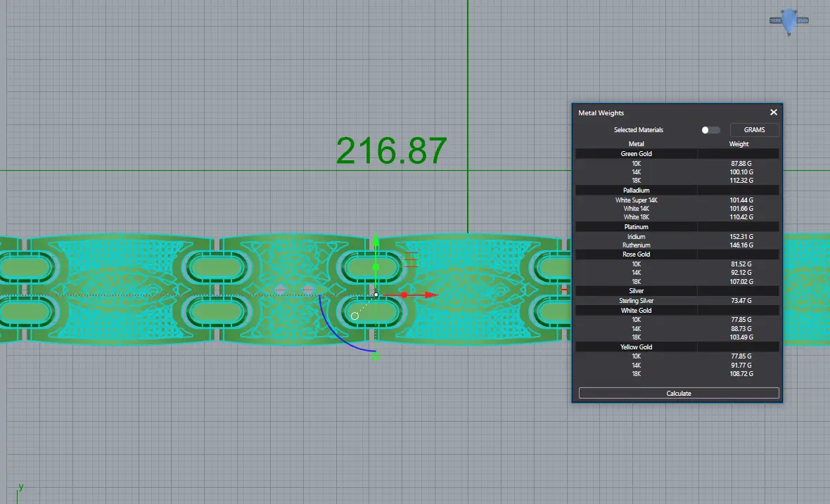The width and height of the screenshot is (830, 504).
Task: Click the 216.87 dimension text
Action: 391,150
